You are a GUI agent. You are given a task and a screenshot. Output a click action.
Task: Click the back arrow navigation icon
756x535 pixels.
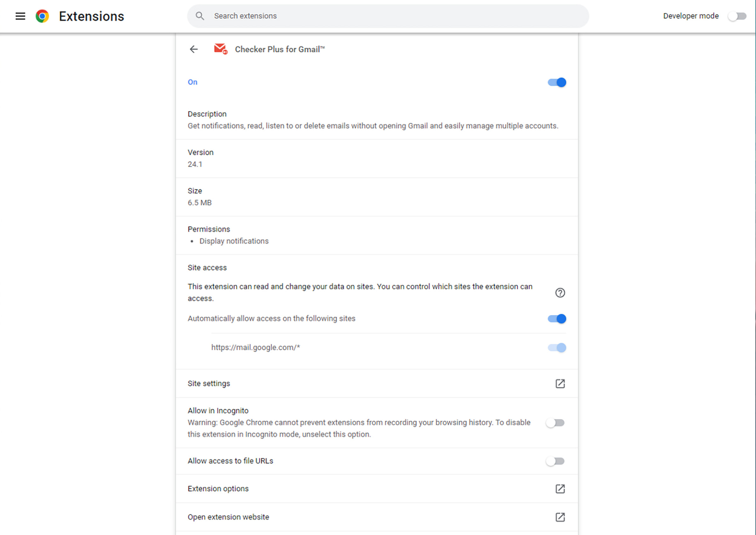[x=194, y=49]
